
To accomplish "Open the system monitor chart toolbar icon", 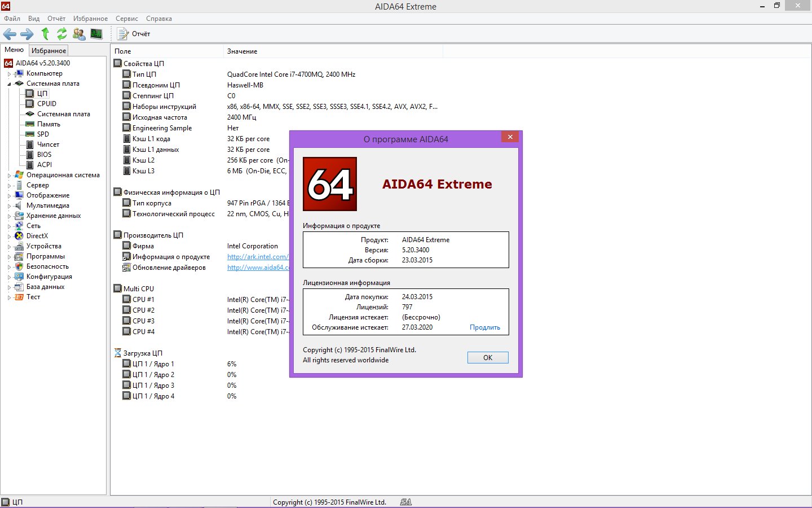I will (x=96, y=34).
